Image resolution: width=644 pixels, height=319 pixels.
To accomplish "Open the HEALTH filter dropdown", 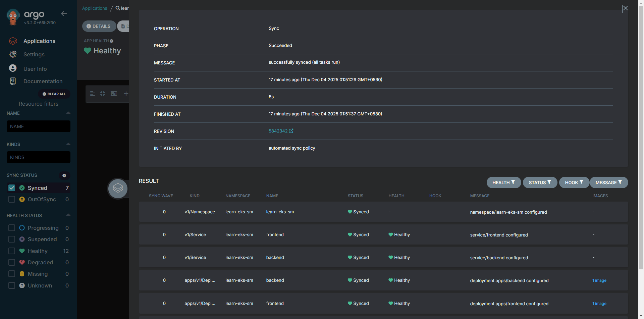I will [503, 182].
